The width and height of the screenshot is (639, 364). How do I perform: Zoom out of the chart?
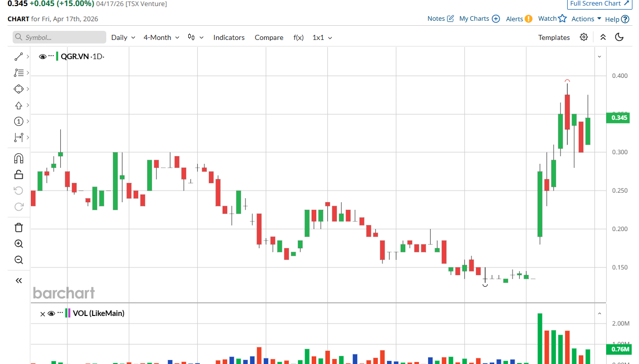tap(19, 260)
